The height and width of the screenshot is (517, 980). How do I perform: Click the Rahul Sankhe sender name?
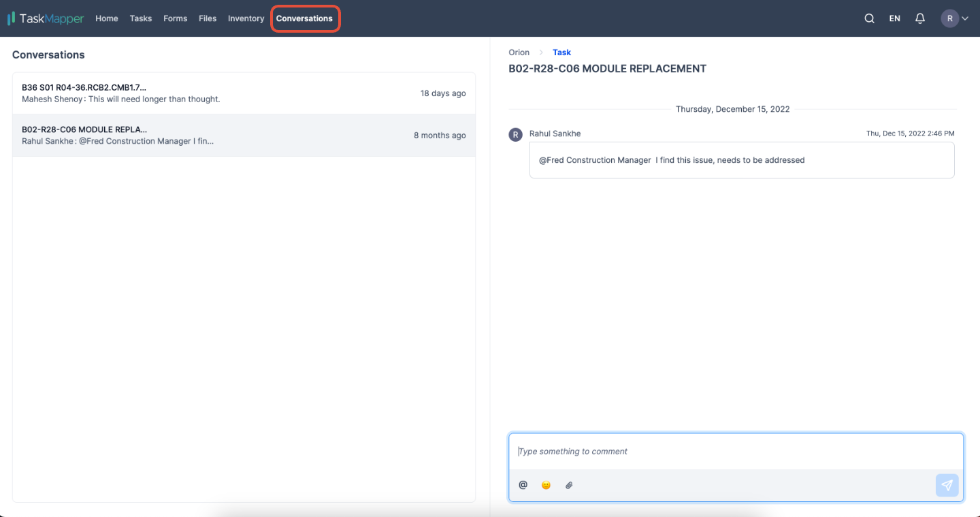coord(555,134)
